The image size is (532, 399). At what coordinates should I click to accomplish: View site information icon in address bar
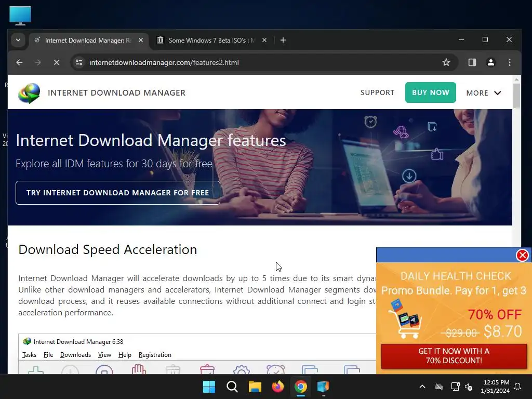point(79,62)
